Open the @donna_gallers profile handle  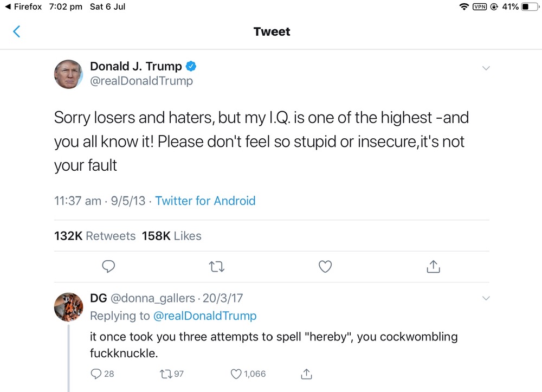(x=152, y=298)
